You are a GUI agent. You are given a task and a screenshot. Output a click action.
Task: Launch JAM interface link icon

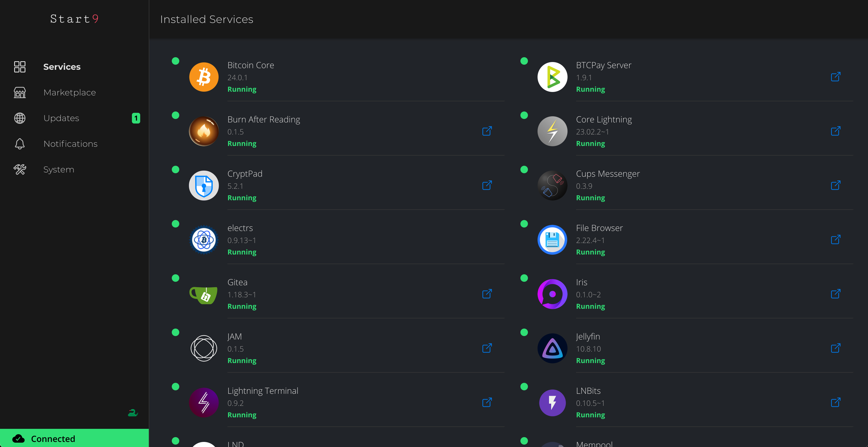(487, 348)
